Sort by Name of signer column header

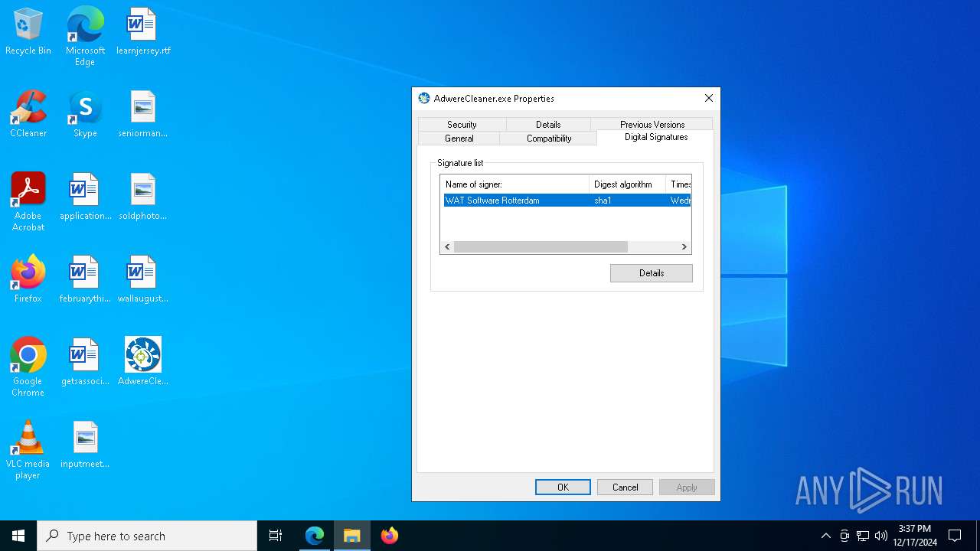514,184
